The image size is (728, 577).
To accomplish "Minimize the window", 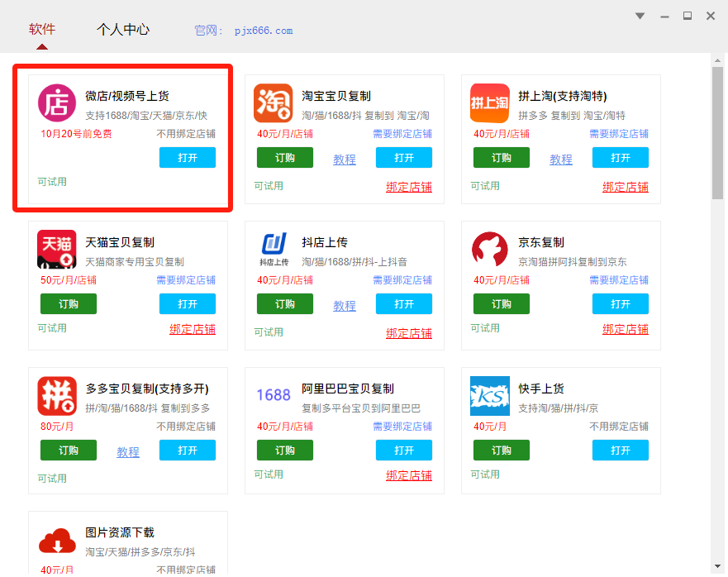I will click(x=665, y=17).
